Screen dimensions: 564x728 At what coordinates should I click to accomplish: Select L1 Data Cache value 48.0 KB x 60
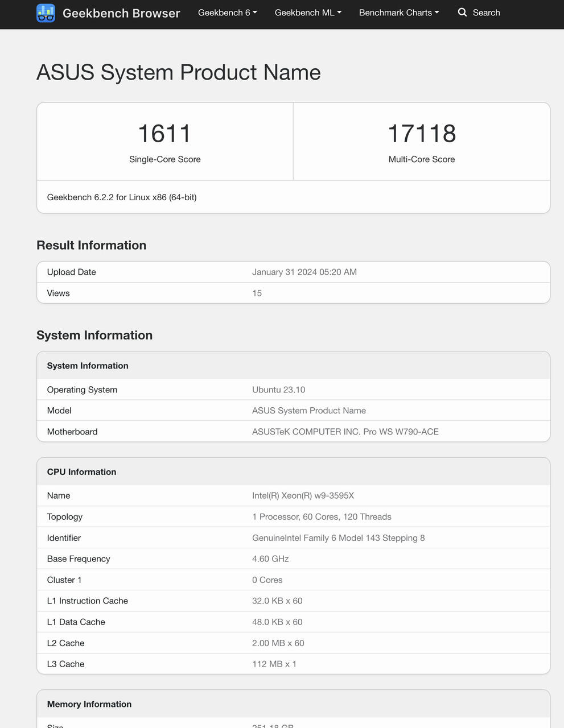(x=277, y=622)
